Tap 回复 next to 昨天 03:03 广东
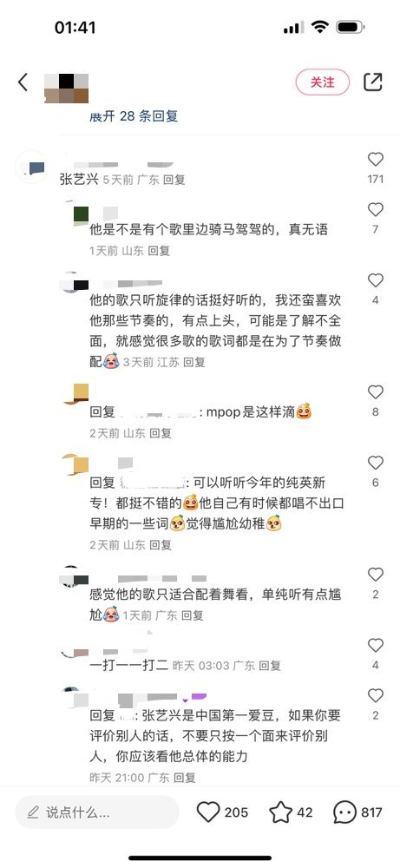This screenshot has width=400, height=868. click(270, 666)
